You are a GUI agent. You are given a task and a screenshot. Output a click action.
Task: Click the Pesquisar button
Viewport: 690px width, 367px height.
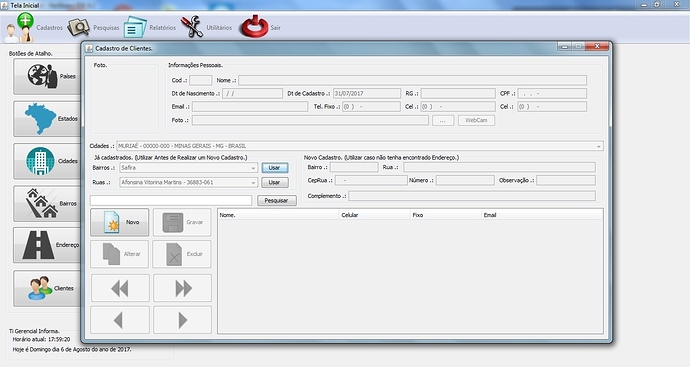click(276, 200)
